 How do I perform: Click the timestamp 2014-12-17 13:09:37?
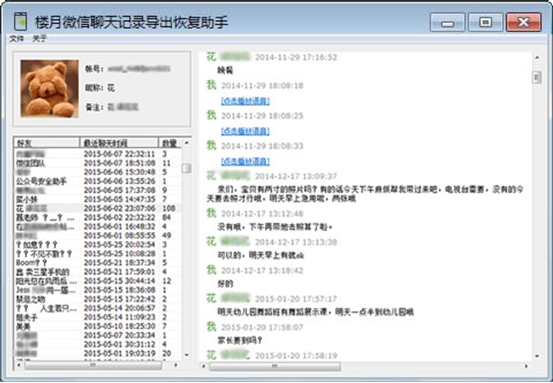(296, 176)
